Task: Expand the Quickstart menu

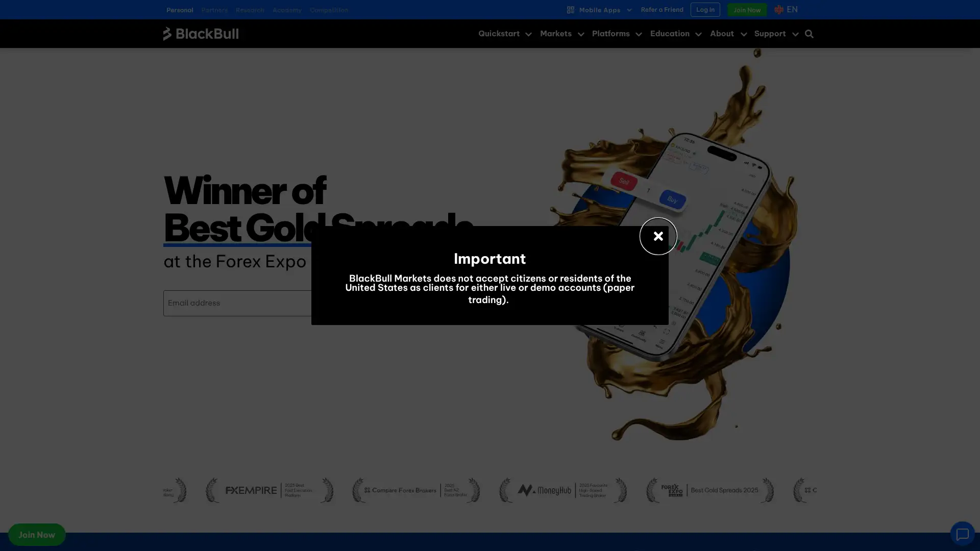Action: pos(505,34)
